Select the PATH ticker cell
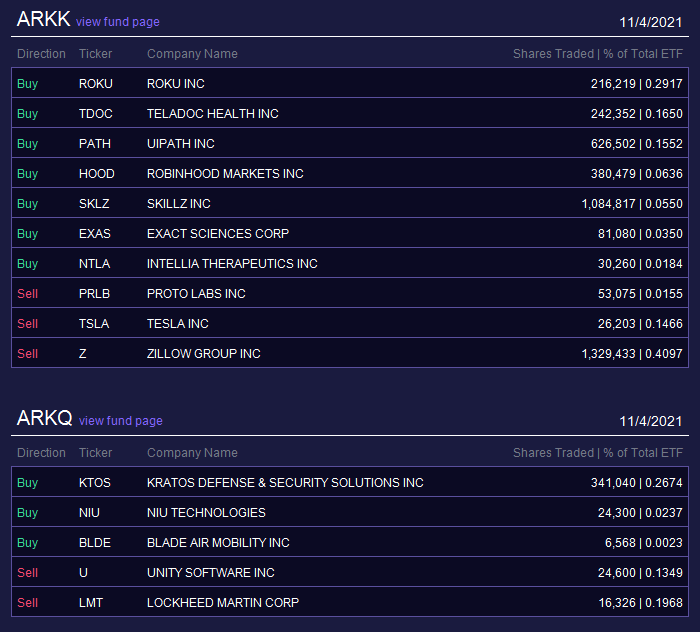 click(95, 143)
